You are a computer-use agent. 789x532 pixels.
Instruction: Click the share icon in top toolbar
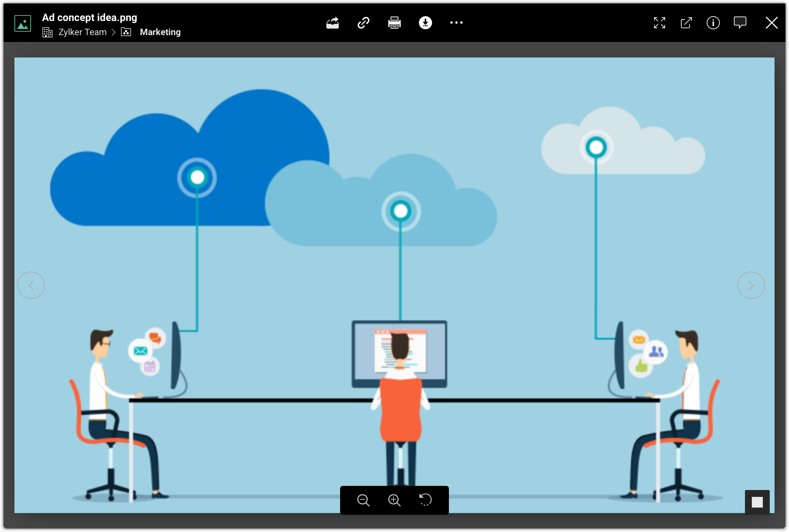pos(333,23)
